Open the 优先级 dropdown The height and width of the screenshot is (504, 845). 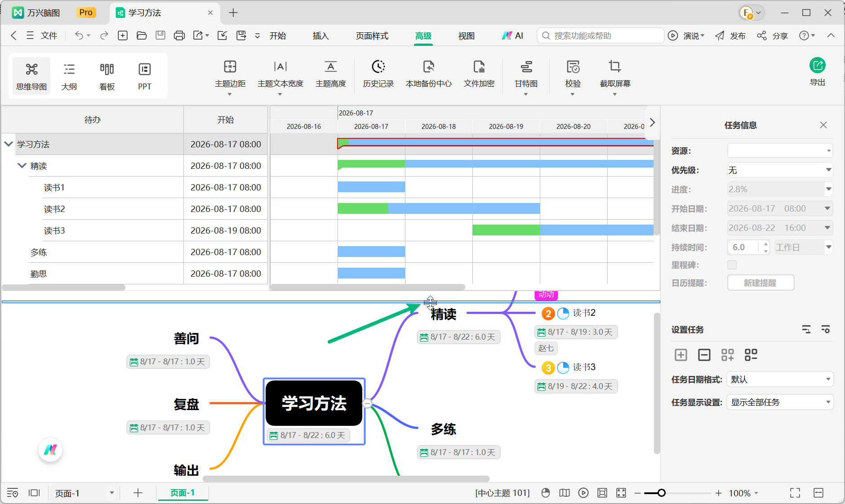780,170
